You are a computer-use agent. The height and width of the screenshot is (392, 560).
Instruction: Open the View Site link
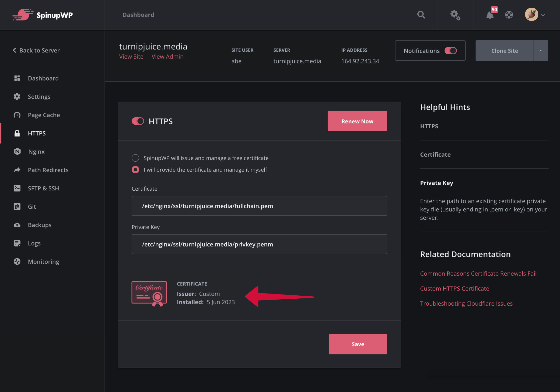tap(131, 57)
